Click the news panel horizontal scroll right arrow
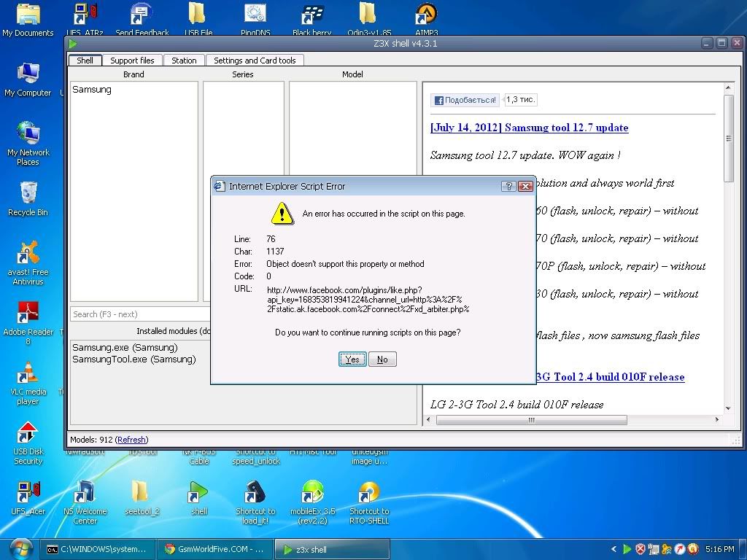 tap(717, 419)
